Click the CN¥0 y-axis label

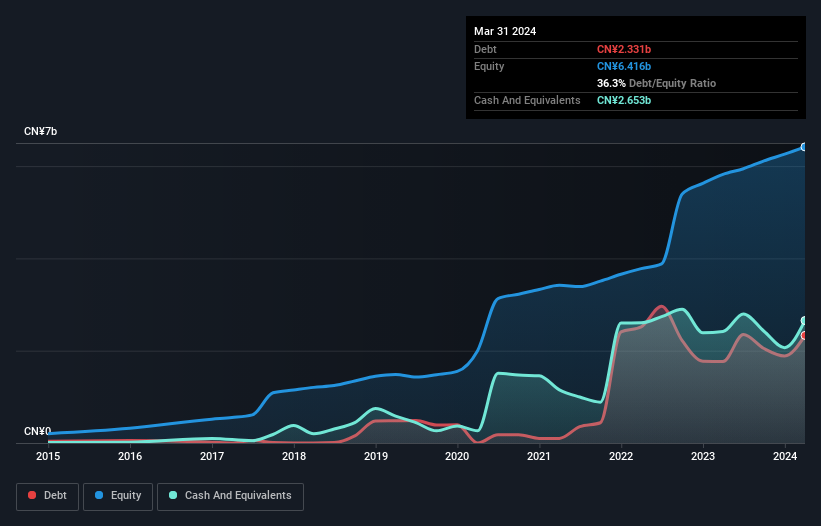point(37,431)
